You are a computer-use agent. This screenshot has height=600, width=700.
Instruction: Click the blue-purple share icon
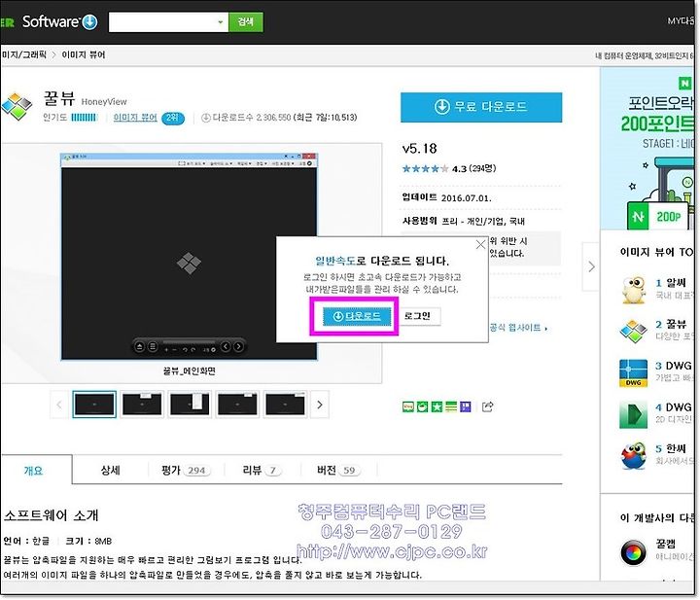(x=466, y=406)
